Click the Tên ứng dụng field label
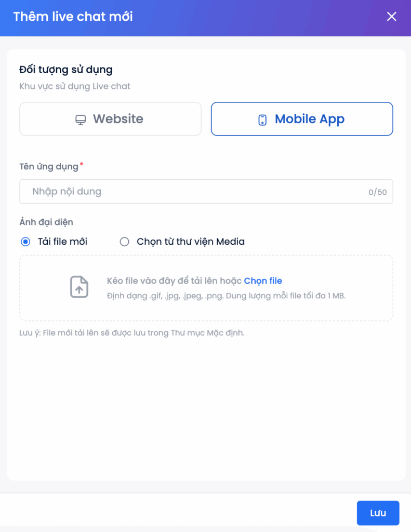Image resolution: width=411 pixels, height=532 pixels. pos(49,167)
